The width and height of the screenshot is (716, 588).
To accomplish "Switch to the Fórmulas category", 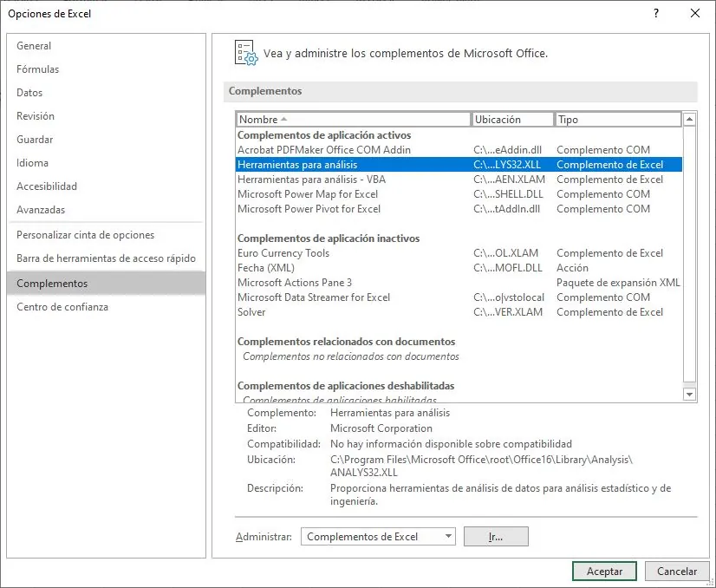I will (x=38, y=69).
